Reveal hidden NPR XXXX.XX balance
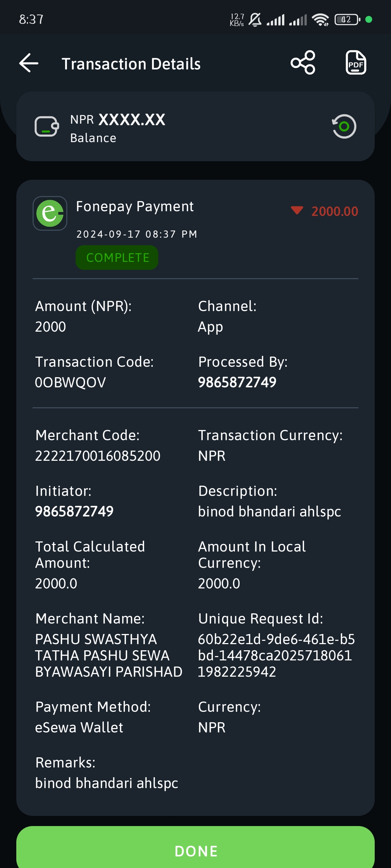This screenshot has width=391, height=868. pos(132,120)
